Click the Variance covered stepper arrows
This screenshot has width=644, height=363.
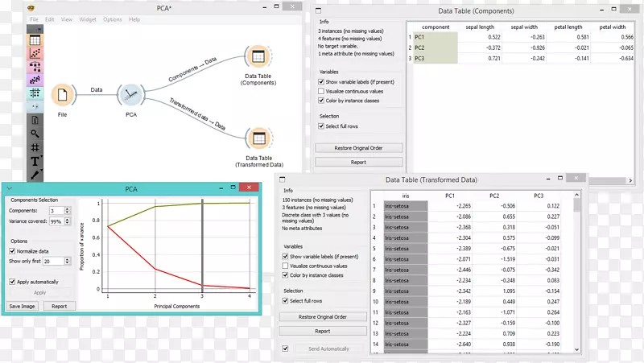pos(68,221)
